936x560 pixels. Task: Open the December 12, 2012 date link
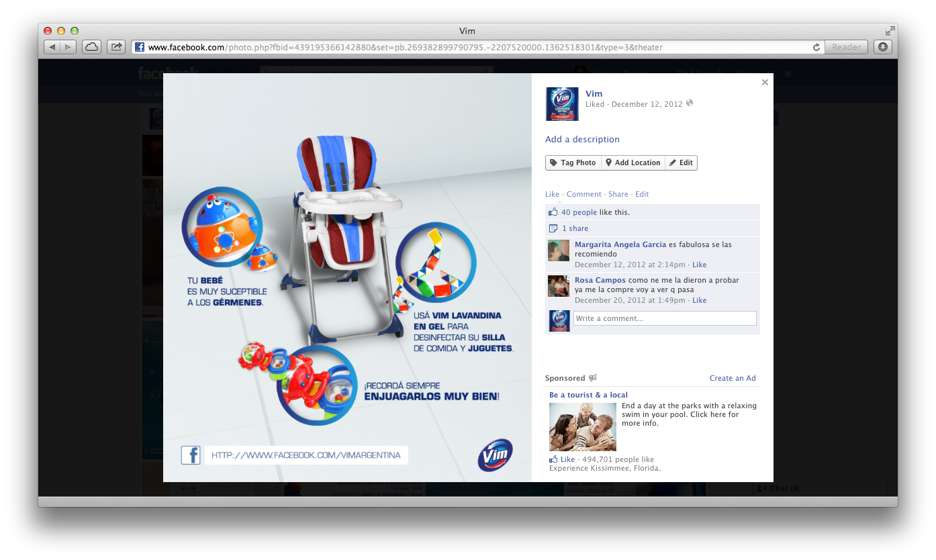(647, 104)
